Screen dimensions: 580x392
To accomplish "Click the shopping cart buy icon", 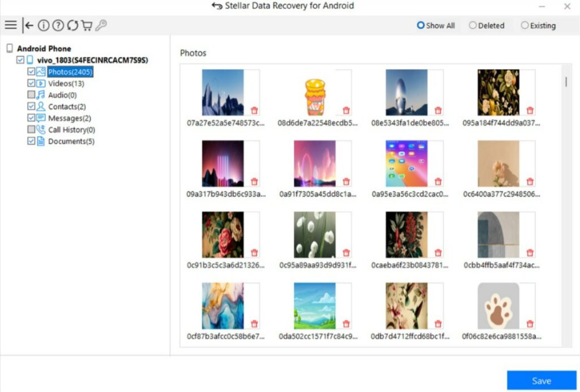I will tap(87, 25).
